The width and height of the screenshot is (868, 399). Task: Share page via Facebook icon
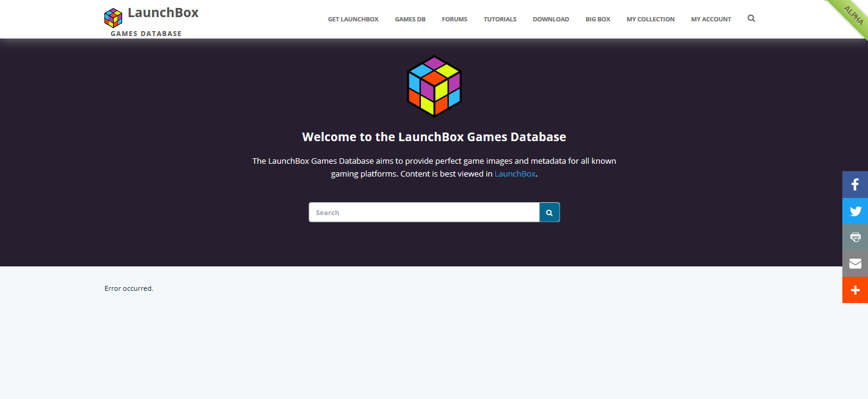click(855, 185)
